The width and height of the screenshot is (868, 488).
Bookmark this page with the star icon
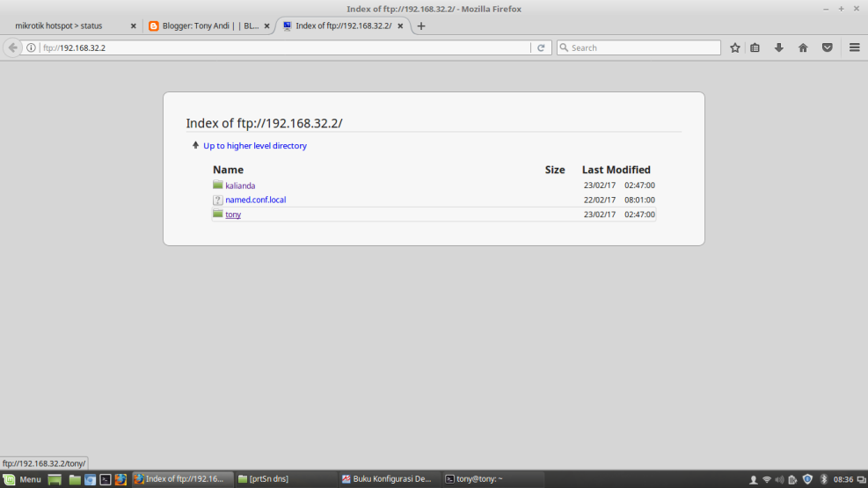735,47
